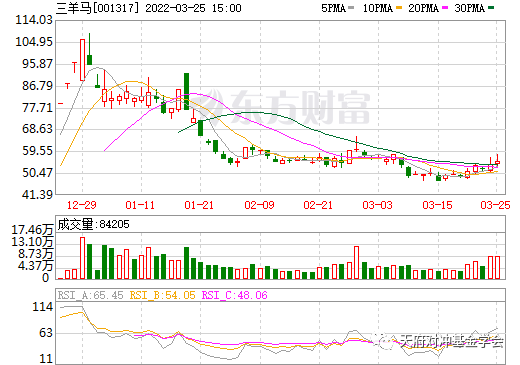Click the RSI_B:54.05 indicator label

coord(162,295)
